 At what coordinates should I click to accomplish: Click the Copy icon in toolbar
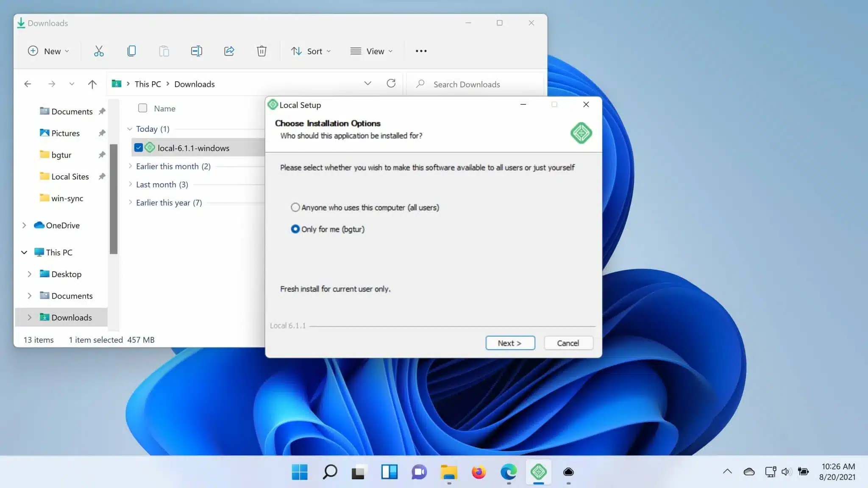coord(131,51)
